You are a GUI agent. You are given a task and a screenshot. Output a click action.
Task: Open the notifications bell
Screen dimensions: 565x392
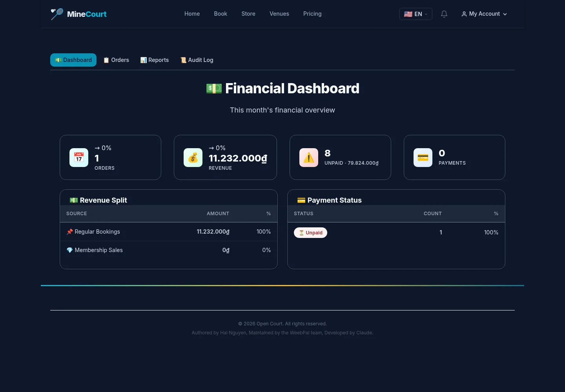click(444, 14)
